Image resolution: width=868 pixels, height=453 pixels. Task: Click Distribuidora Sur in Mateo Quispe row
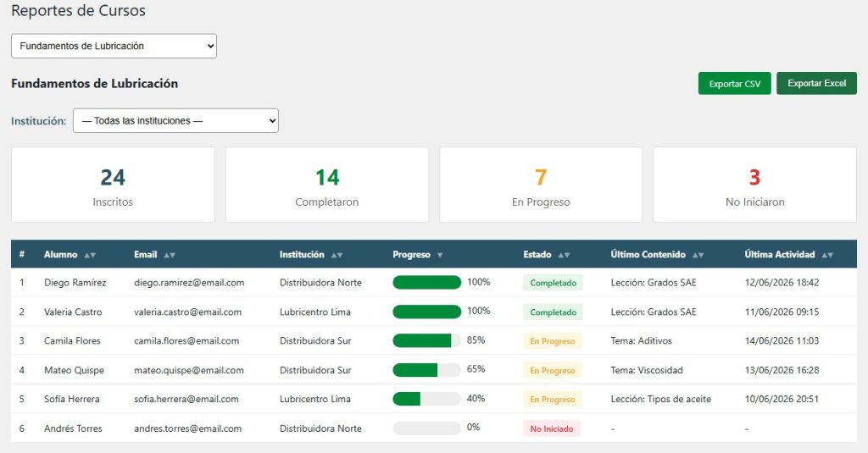click(x=315, y=370)
